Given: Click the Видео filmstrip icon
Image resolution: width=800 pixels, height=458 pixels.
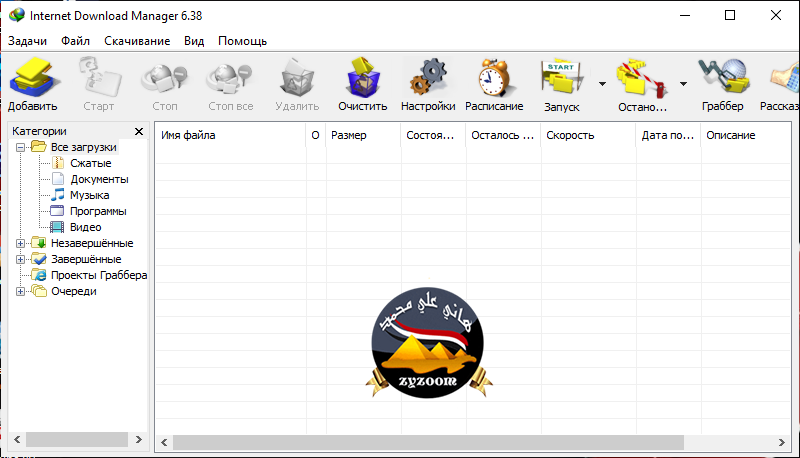Looking at the screenshot, I should (x=57, y=227).
